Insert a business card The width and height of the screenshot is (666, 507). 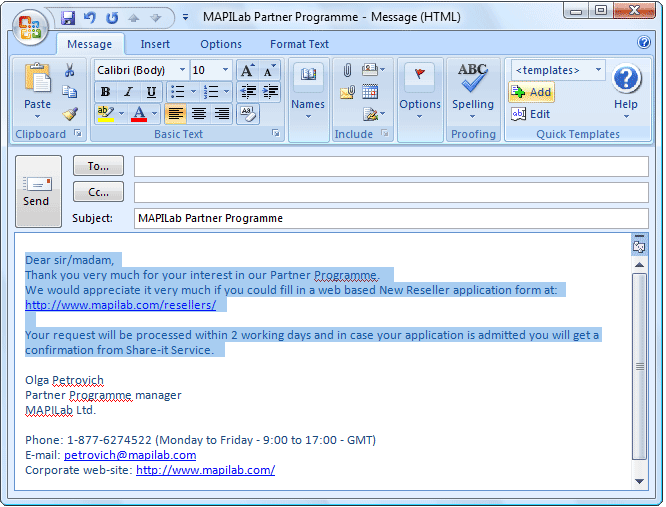(x=373, y=69)
